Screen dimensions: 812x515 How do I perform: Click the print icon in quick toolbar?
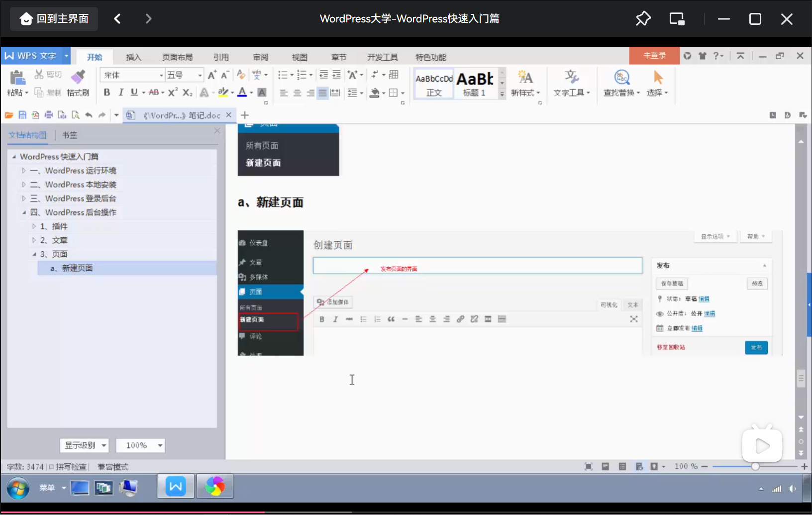[49, 115]
